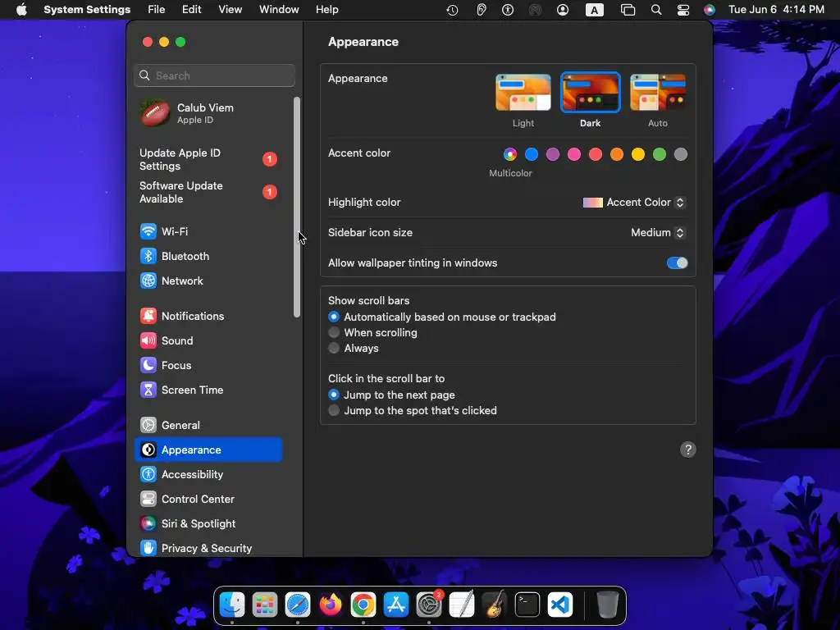Open Siri & Spotlight settings
This screenshot has height=630, width=840.
coord(208,524)
